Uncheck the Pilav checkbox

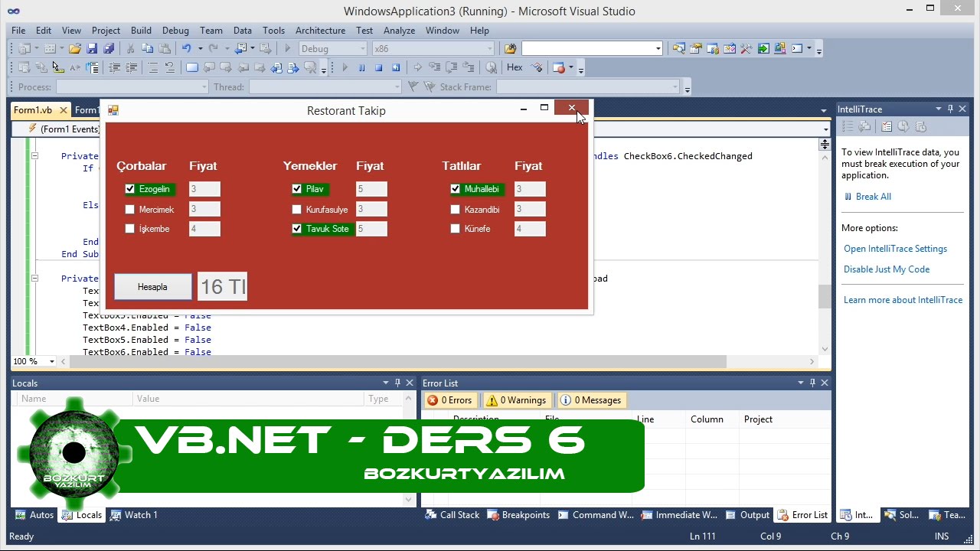coord(297,189)
